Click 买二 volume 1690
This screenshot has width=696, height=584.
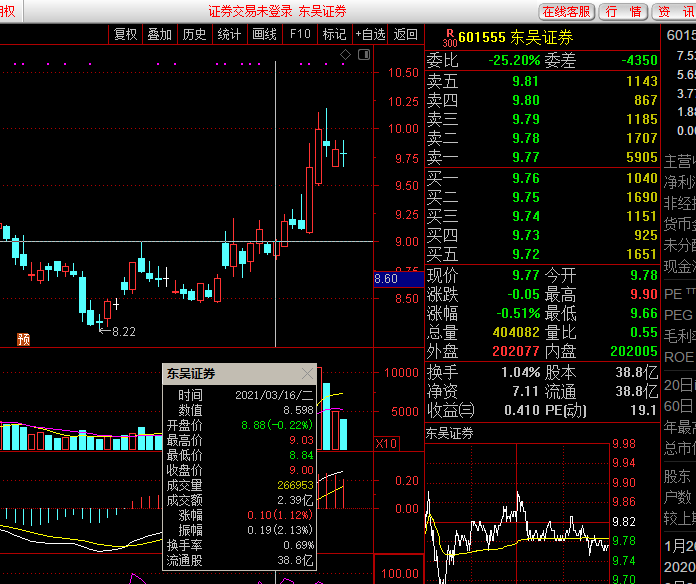tap(642, 197)
